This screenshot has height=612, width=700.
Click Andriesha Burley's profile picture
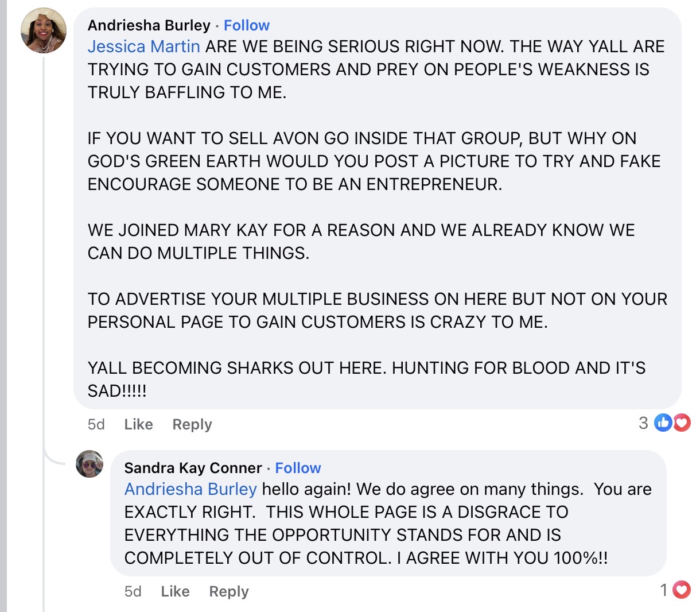click(x=44, y=32)
